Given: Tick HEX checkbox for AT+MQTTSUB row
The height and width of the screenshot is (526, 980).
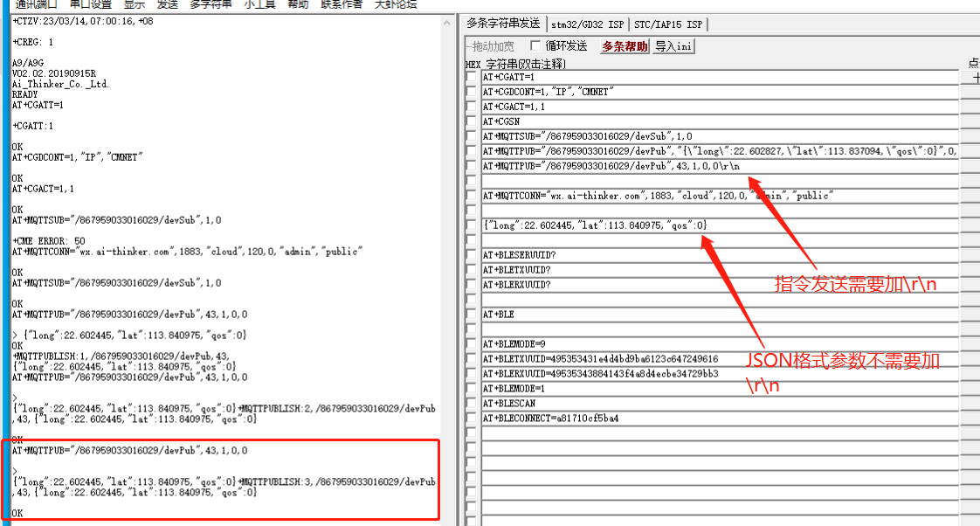Looking at the screenshot, I should coord(472,136).
